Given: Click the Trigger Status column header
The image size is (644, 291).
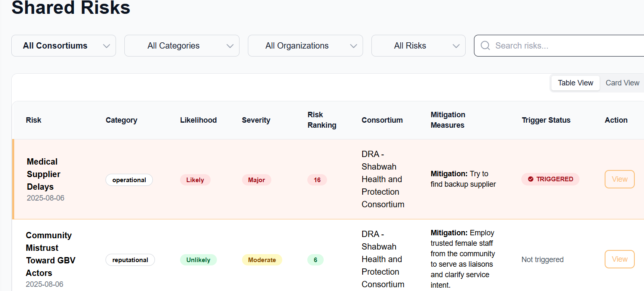Looking at the screenshot, I should point(546,120).
